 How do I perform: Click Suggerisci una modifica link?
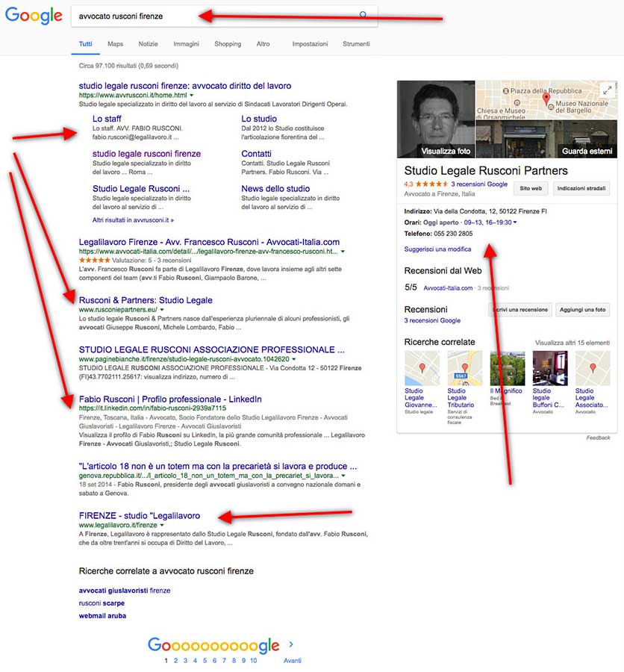437,249
